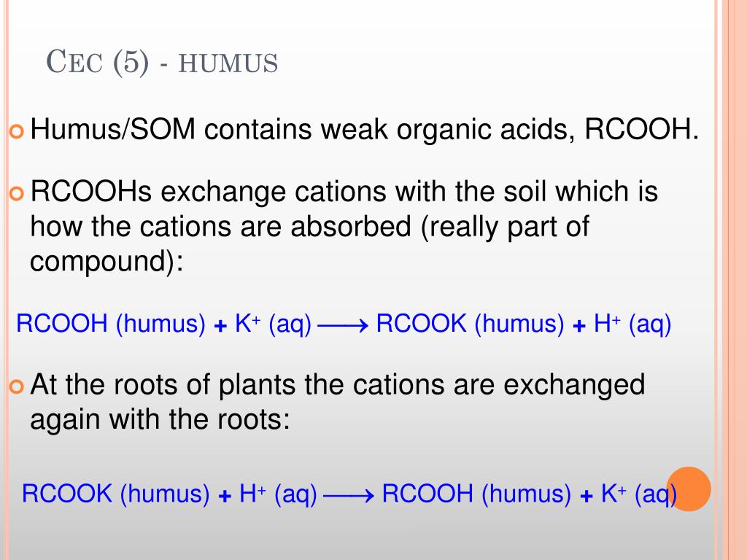Click the plus sign before H+ in second equation
The width and height of the screenshot is (747, 560).
(225, 496)
